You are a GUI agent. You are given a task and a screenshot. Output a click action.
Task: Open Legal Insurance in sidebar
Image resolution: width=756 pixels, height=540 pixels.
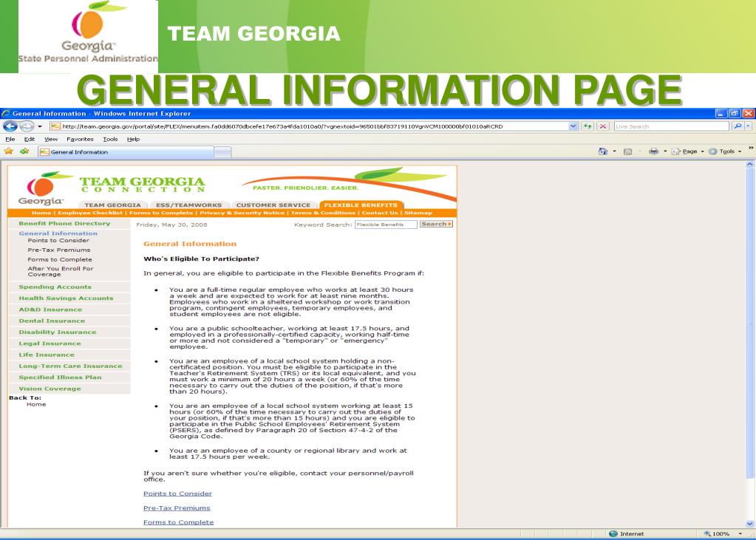(x=50, y=344)
